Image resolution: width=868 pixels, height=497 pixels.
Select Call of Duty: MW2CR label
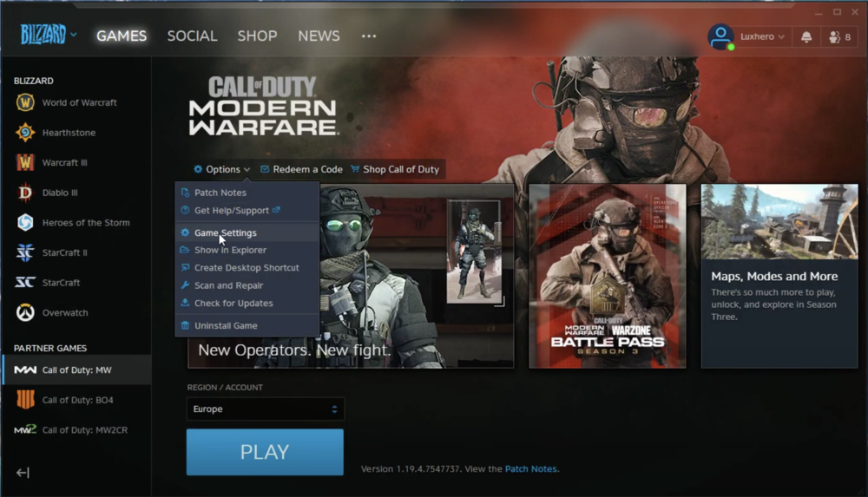point(85,430)
